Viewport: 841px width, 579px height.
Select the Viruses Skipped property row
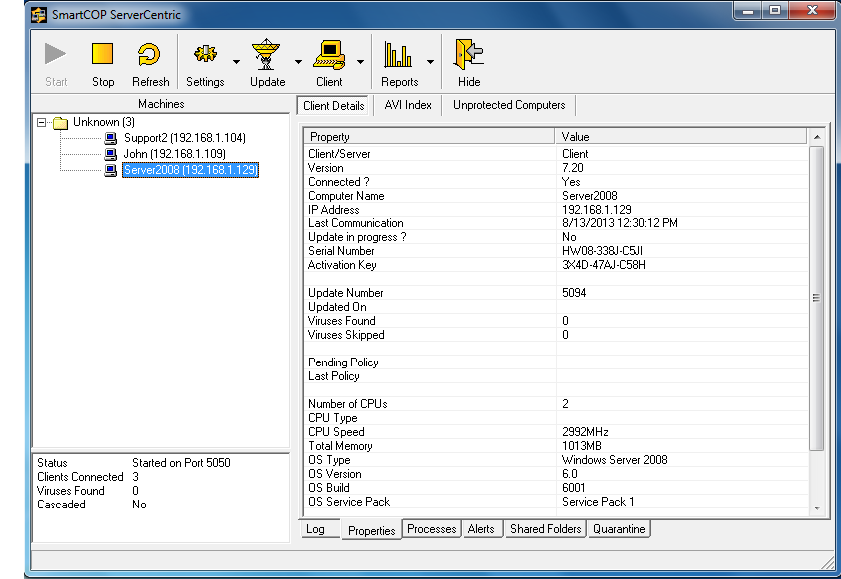coord(556,335)
